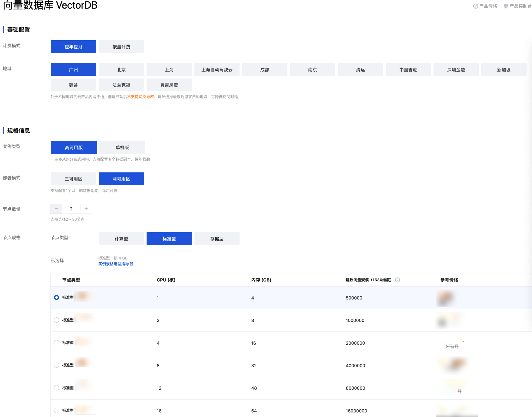Select radio for 12 core 48 GB row
The image size is (532, 417).
click(57, 388)
